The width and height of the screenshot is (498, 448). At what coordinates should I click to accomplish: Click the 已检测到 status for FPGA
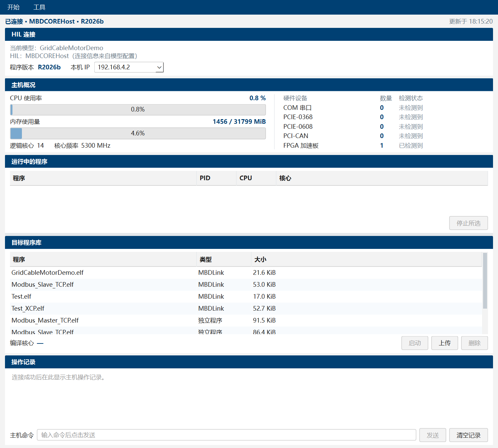tap(411, 146)
